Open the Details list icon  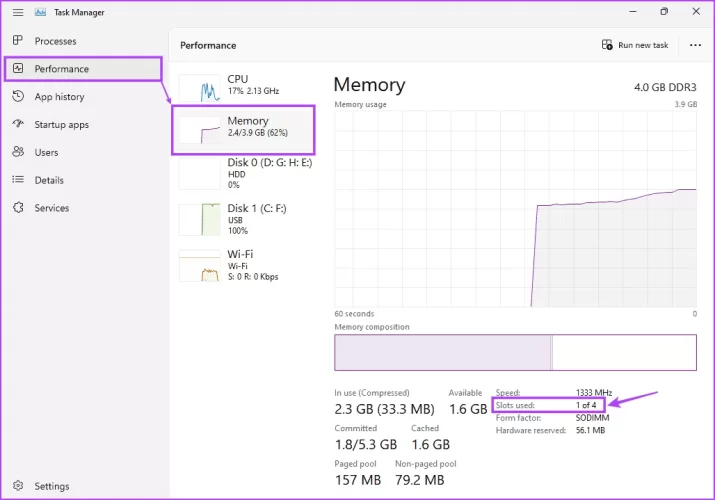coord(17,180)
